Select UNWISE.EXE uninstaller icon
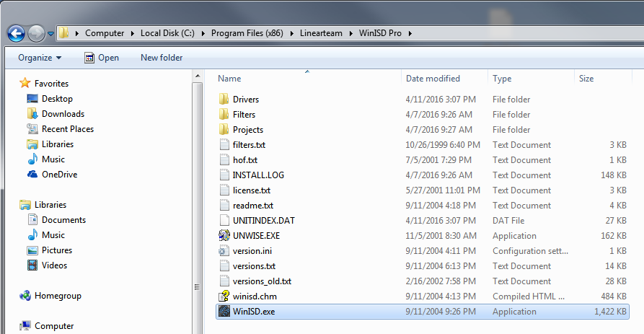Image resolution: width=644 pixels, height=334 pixels. (224, 235)
